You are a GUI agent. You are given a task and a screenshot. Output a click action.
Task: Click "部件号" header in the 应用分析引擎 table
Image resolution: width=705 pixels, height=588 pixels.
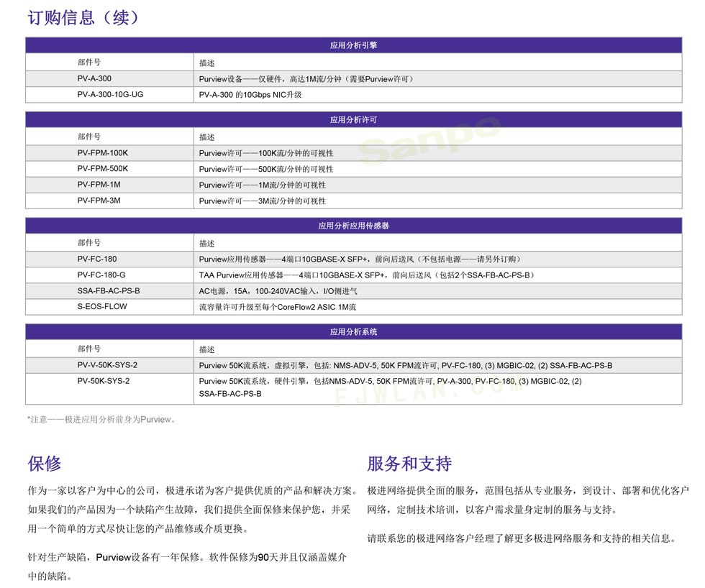(89, 62)
